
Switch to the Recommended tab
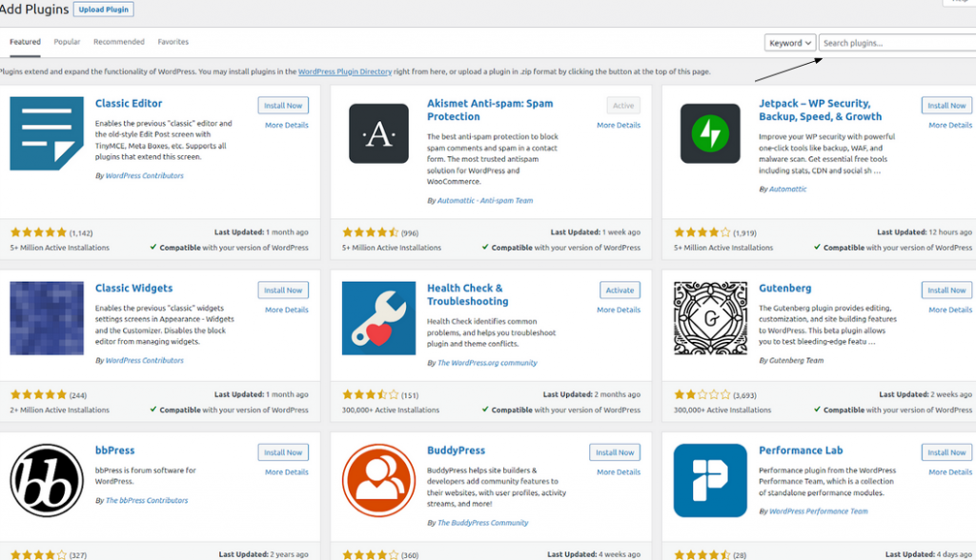pos(119,42)
